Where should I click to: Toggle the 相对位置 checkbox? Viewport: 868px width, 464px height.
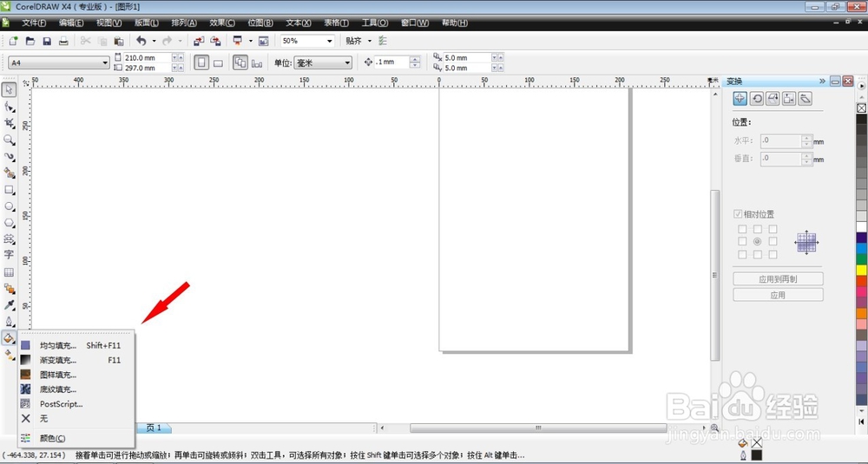[x=737, y=214]
